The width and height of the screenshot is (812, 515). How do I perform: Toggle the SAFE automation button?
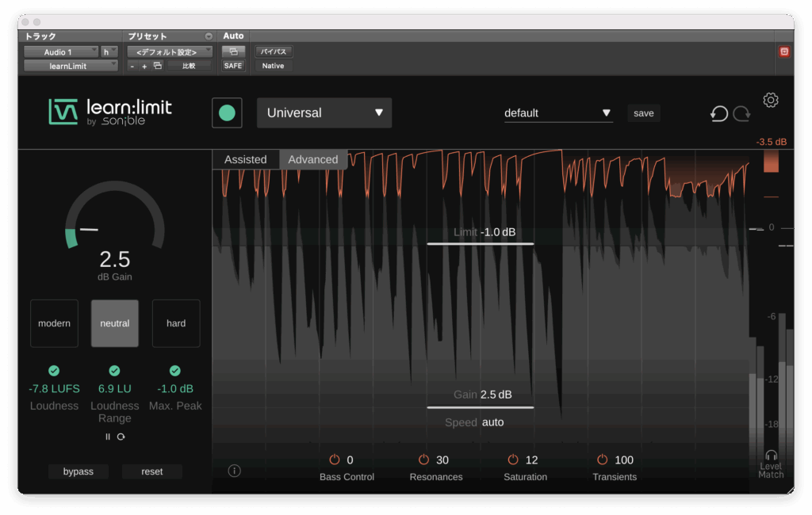point(233,66)
